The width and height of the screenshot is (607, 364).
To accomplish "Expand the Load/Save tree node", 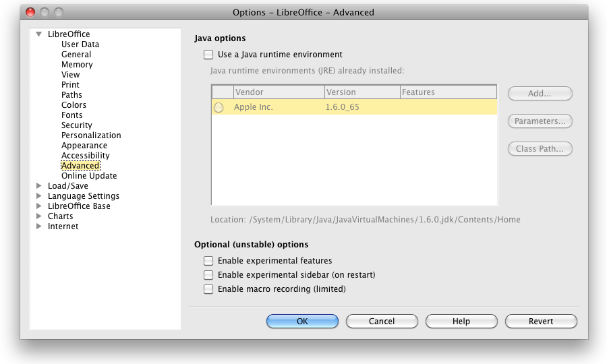I will click(38, 185).
